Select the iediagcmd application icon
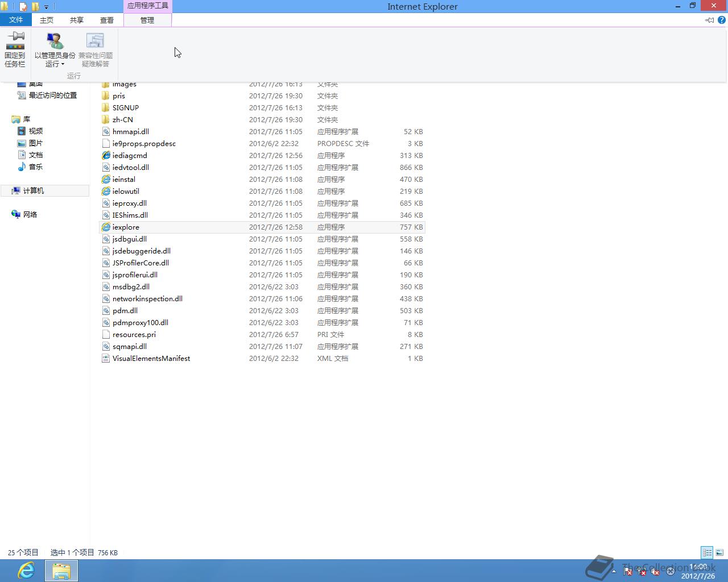Image resolution: width=728 pixels, height=582 pixels. 106,155
